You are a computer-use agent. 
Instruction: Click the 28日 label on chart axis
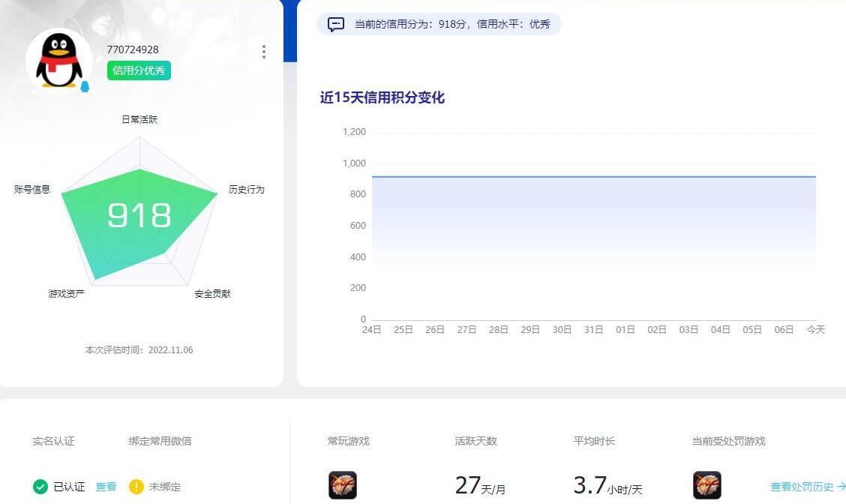point(498,330)
